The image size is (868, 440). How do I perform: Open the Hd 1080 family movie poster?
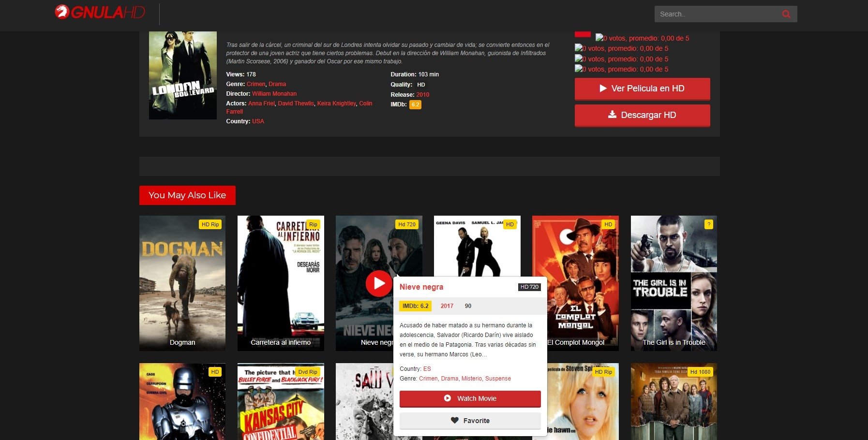pos(673,402)
